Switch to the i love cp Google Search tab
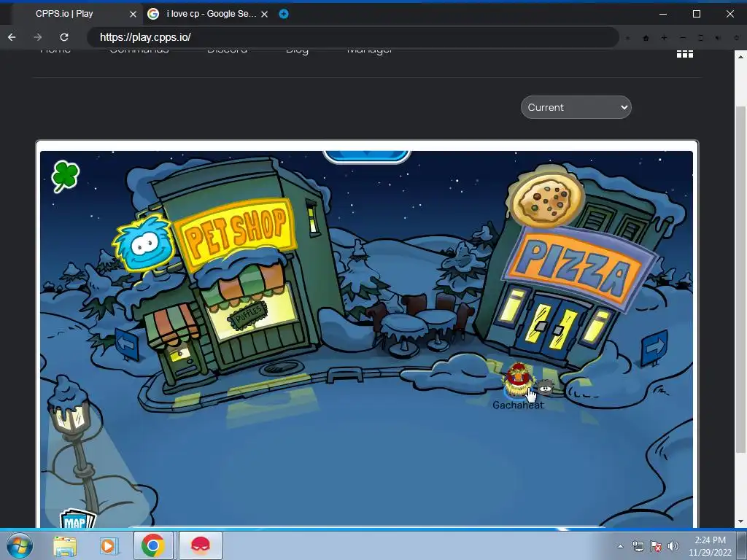747x560 pixels. [x=207, y=14]
